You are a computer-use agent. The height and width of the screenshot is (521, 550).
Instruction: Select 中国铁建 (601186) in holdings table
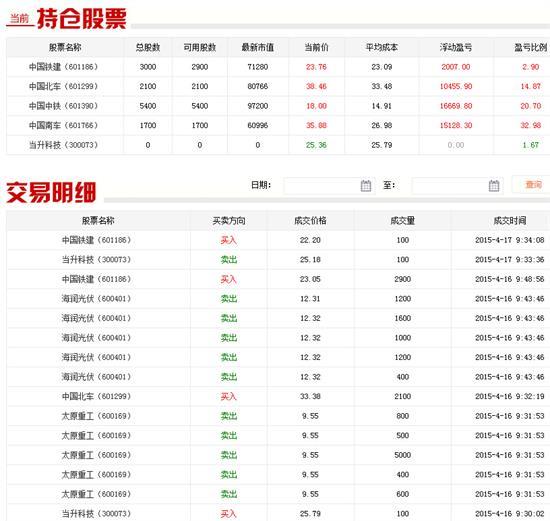point(63,67)
